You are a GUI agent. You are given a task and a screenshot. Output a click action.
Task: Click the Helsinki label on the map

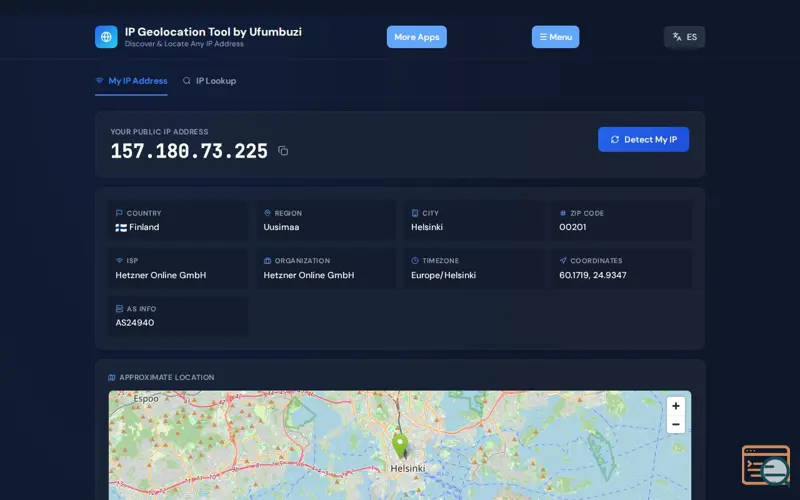click(x=408, y=468)
